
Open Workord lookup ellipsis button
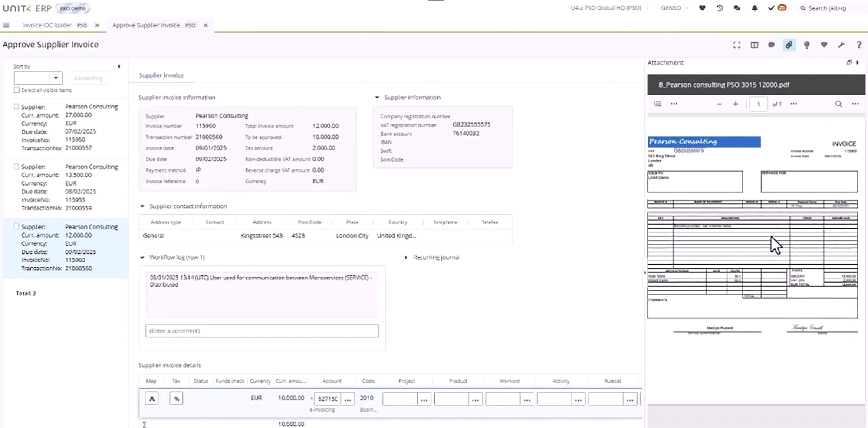(x=527, y=399)
